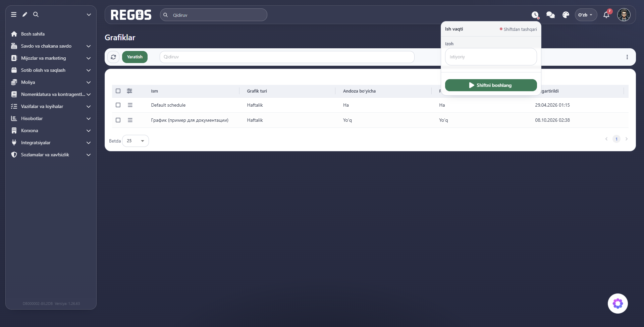The height and width of the screenshot is (327, 644).
Task: Check the График row checkbox
Action: coord(118,120)
